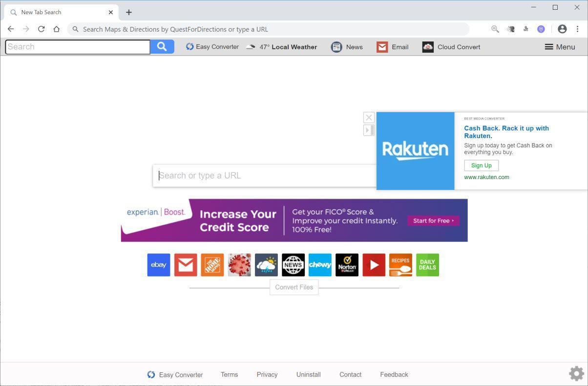This screenshot has width=588, height=386.
Task: Open The Home Depot tile
Action: click(x=212, y=265)
